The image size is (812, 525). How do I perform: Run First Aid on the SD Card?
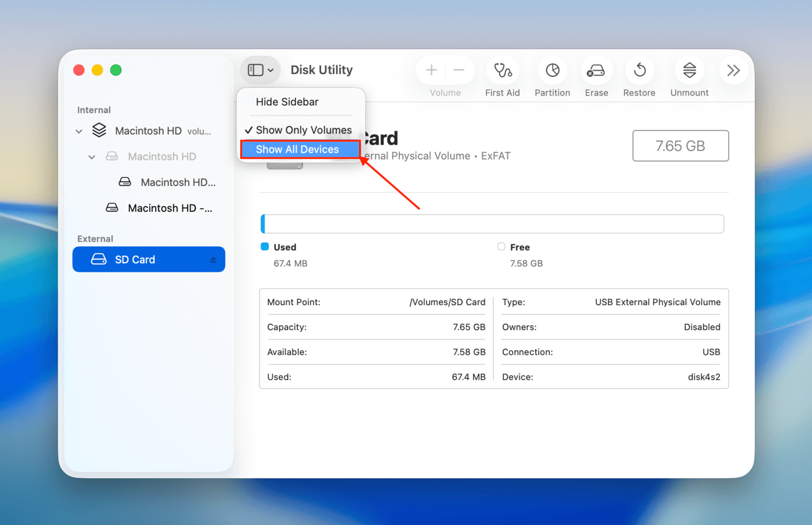point(502,70)
